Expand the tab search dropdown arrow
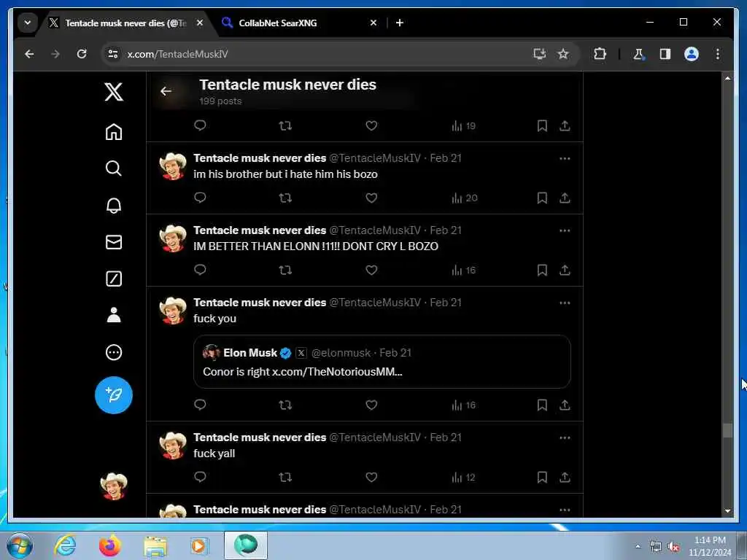 tap(27, 23)
